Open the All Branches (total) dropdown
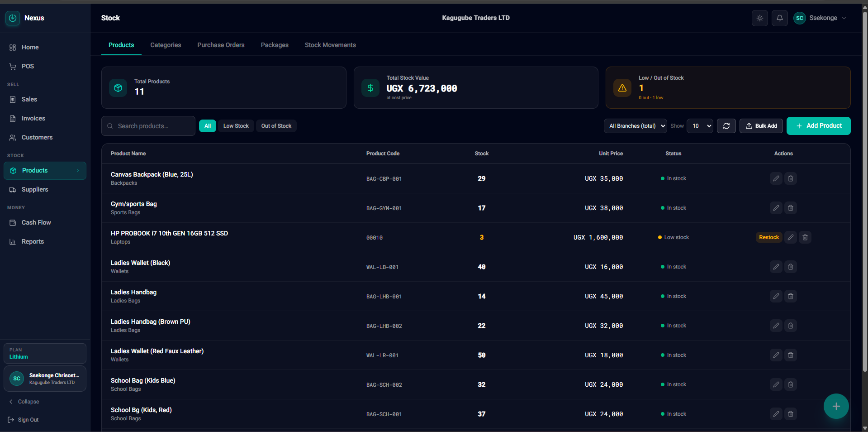Screen dimensions: 868x432 pyautogui.click(x=636, y=126)
